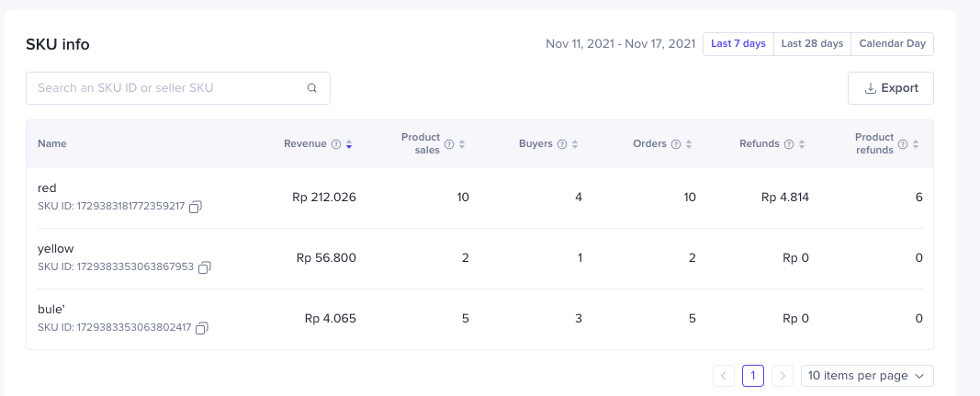
Task: Copy the bule' SKU ID
Action: [202, 328]
